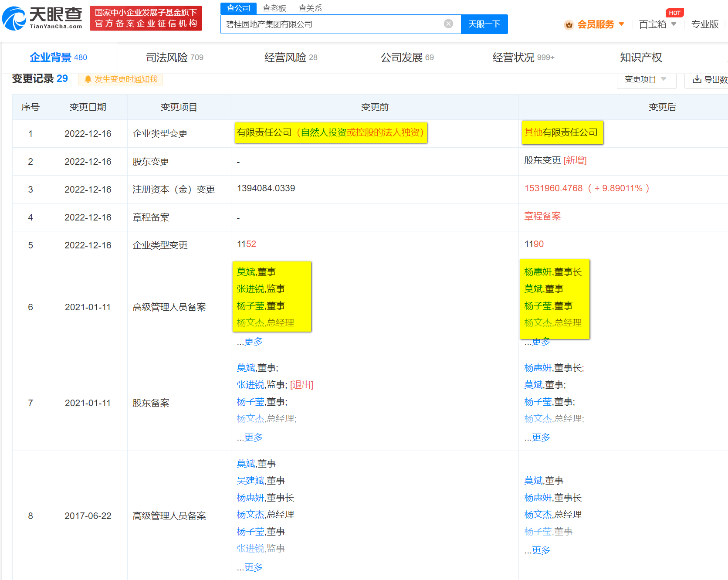Click red 章程备案 in row 4 变更后
The image size is (728, 580).
coord(542,216)
